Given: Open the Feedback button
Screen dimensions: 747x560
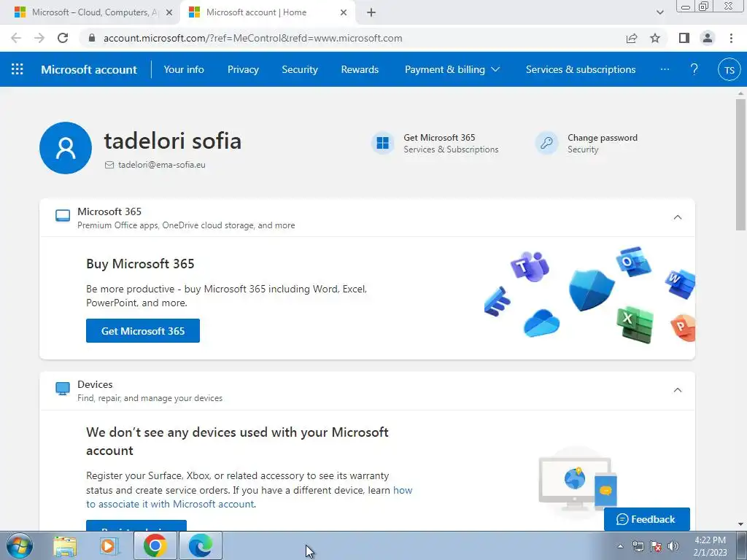Looking at the screenshot, I should 646,519.
